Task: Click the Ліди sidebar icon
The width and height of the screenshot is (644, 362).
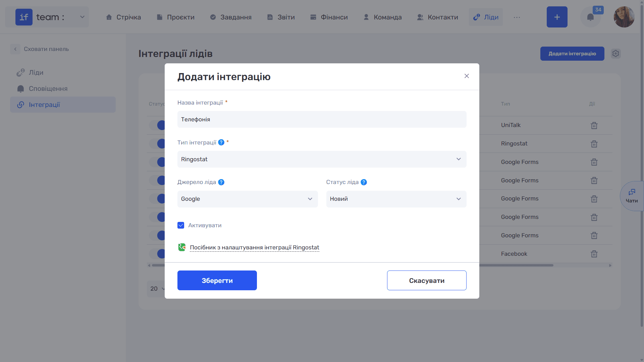Action: (x=20, y=72)
